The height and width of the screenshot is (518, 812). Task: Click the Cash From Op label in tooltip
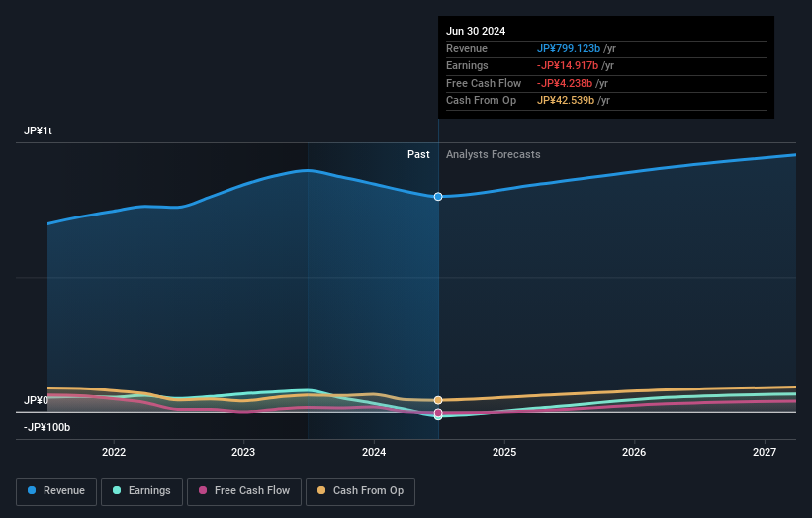tap(481, 101)
